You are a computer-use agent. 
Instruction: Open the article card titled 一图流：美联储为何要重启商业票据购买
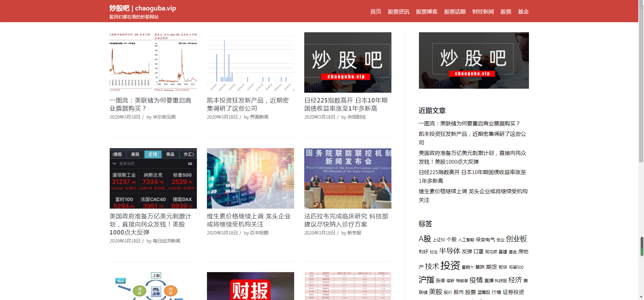point(150,104)
